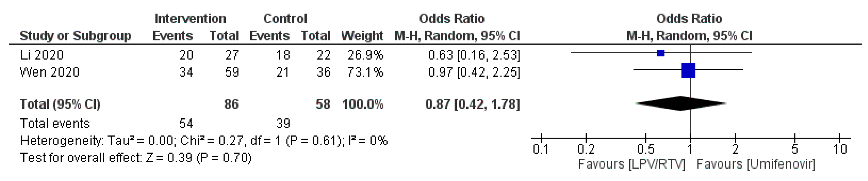This screenshot has width=868, height=181.
Task: Click the large blue square for Wen 2020
Action: [x=688, y=70]
